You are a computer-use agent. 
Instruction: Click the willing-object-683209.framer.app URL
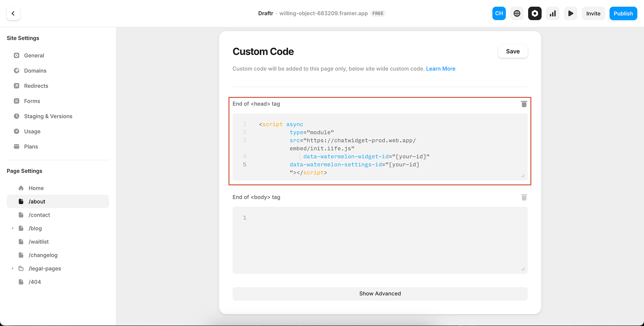pos(324,13)
